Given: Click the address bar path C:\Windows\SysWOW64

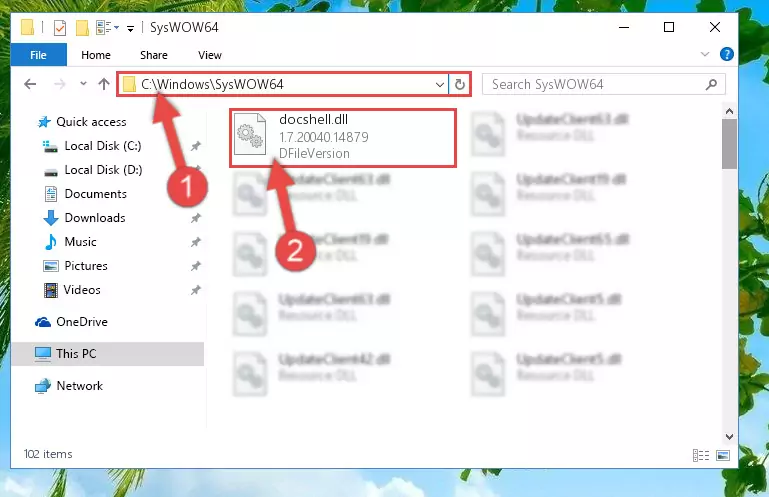Looking at the screenshot, I should click(x=212, y=84).
